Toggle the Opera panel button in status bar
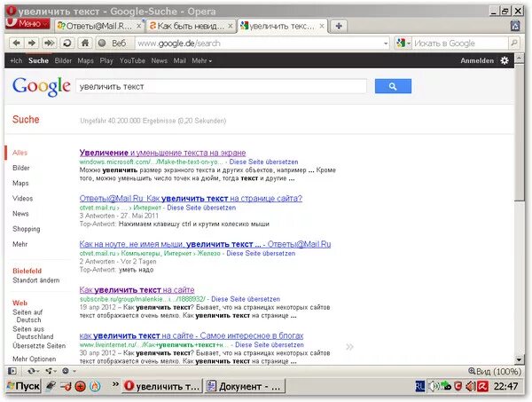 click(x=12, y=371)
